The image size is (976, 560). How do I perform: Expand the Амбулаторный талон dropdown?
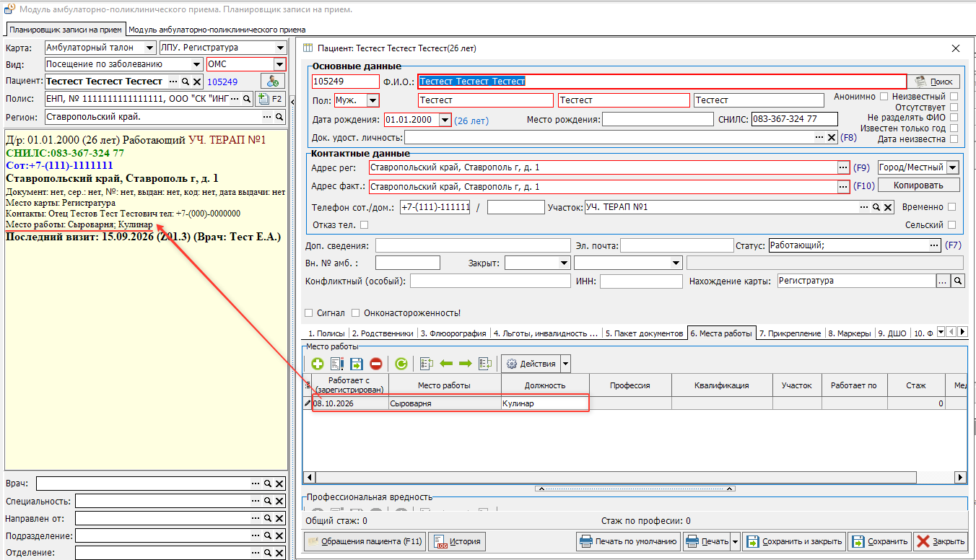coord(149,48)
